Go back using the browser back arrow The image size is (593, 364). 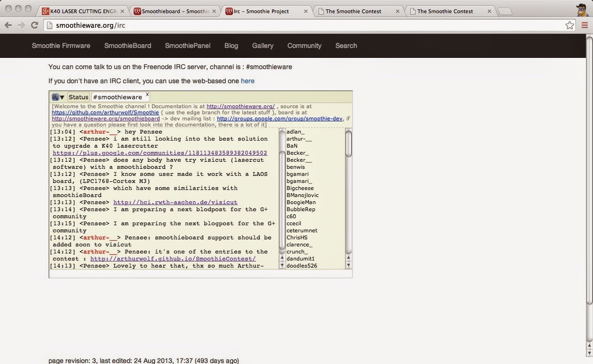click(x=8, y=25)
